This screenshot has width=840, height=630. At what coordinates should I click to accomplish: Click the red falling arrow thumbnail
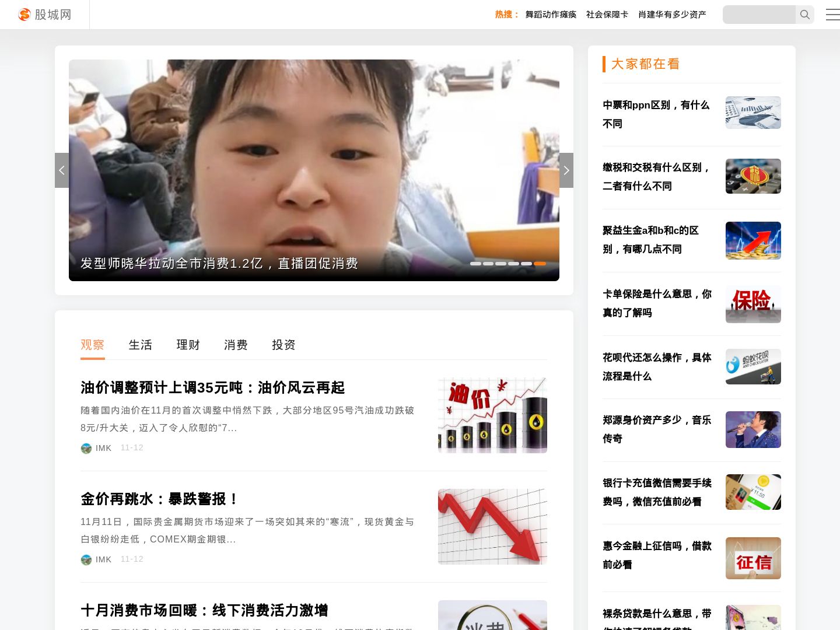click(x=492, y=527)
